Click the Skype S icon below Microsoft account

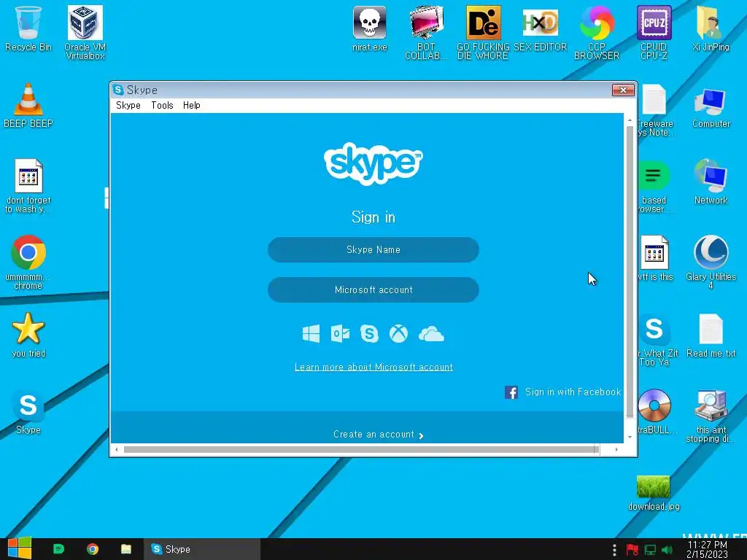click(x=369, y=334)
